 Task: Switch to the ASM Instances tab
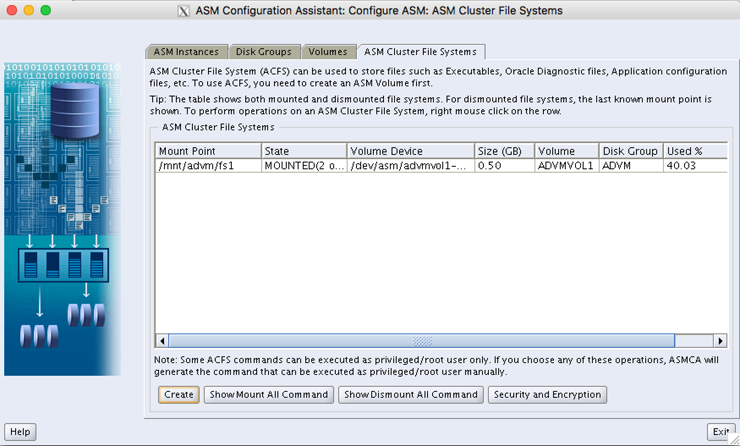point(186,51)
